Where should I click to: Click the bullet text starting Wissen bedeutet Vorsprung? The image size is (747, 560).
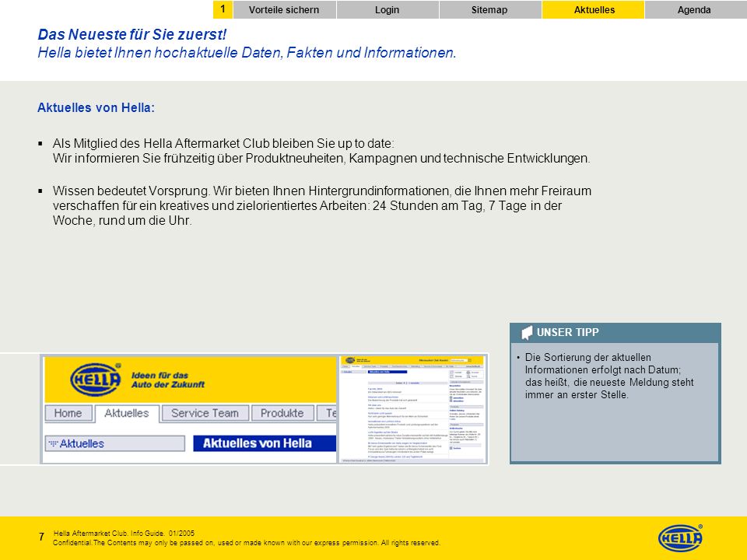pyautogui.click(x=322, y=205)
